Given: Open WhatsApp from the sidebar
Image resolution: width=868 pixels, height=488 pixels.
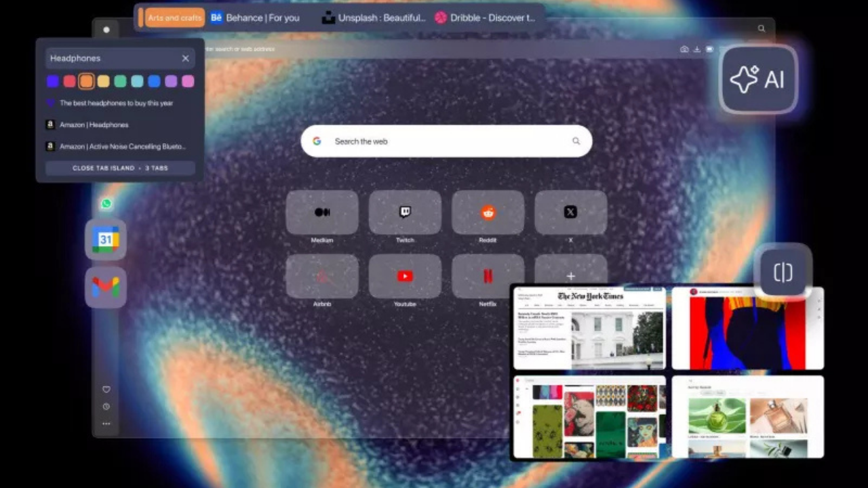Looking at the screenshot, I should tap(106, 203).
